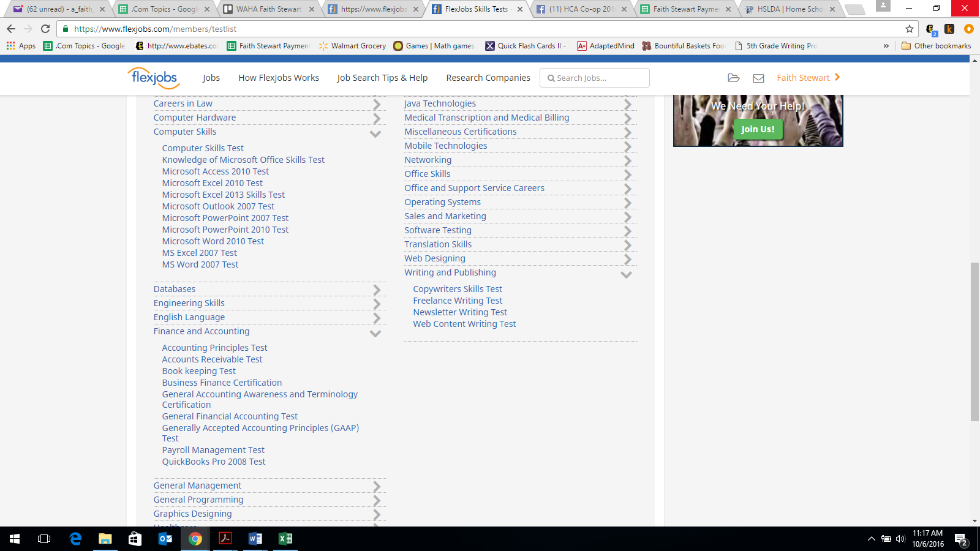Open Microsoft Excel 2013 Skills Test

[224, 195]
